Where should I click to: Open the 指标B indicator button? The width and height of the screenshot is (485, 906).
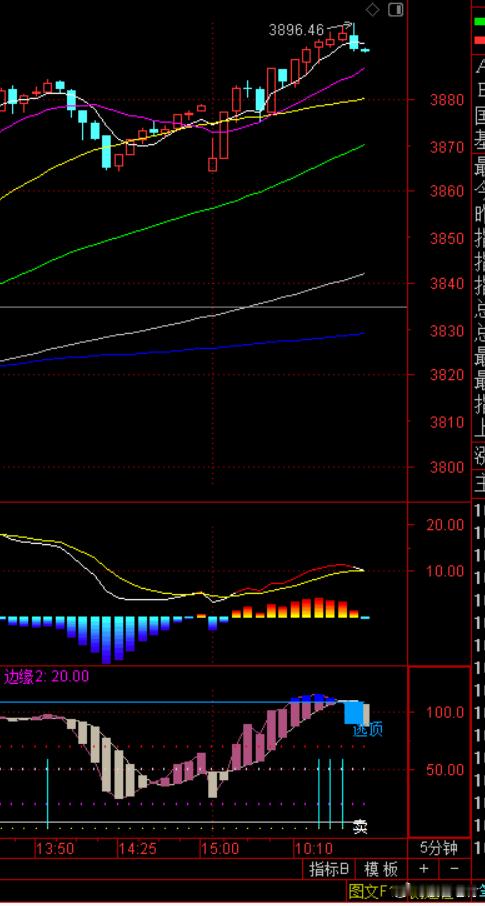(x=329, y=868)
